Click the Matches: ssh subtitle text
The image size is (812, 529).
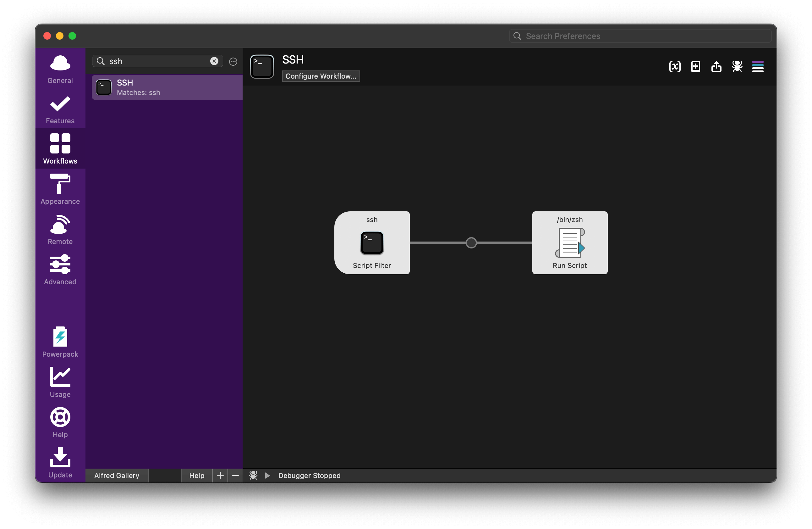pos(138,92)
